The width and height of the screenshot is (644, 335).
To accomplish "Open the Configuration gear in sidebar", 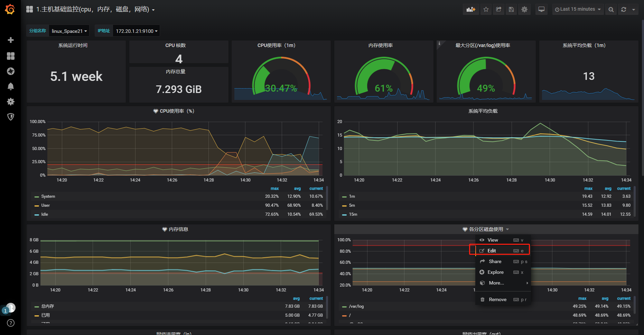I will pyautogui.click(x=11, y=102).
